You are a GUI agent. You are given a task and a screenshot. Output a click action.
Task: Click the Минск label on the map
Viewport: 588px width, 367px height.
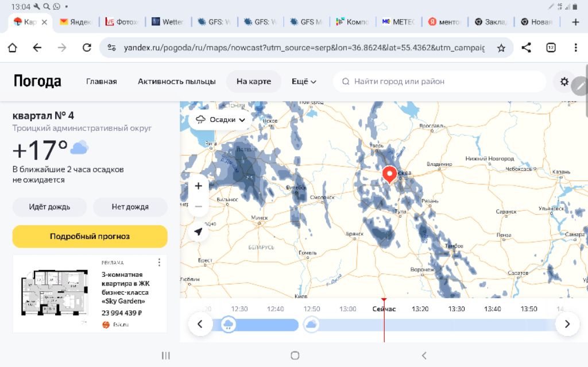259,218
